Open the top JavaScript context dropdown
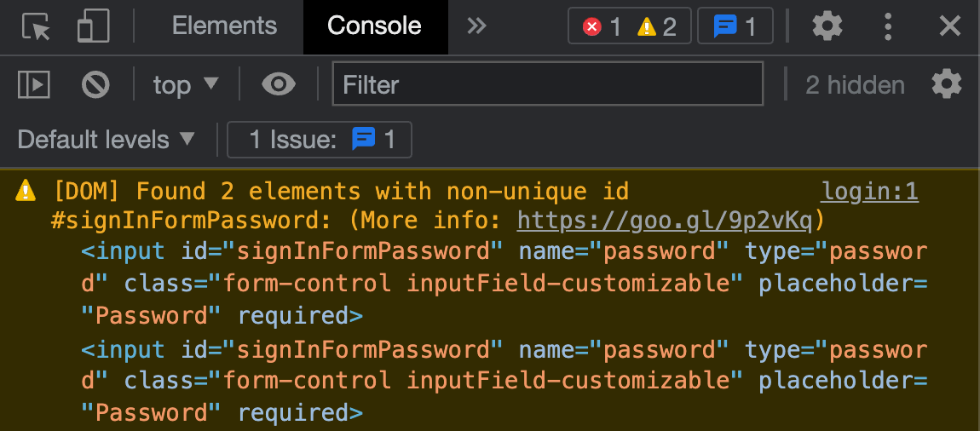This screenshot has height=431, width=980. [186, 84]
